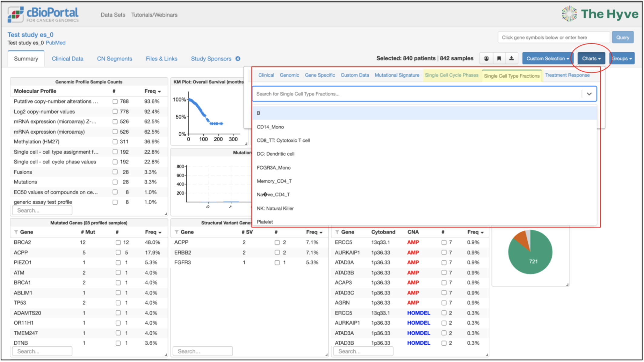Click filter icon in Structural Variant Gene column

pos(177,232)
